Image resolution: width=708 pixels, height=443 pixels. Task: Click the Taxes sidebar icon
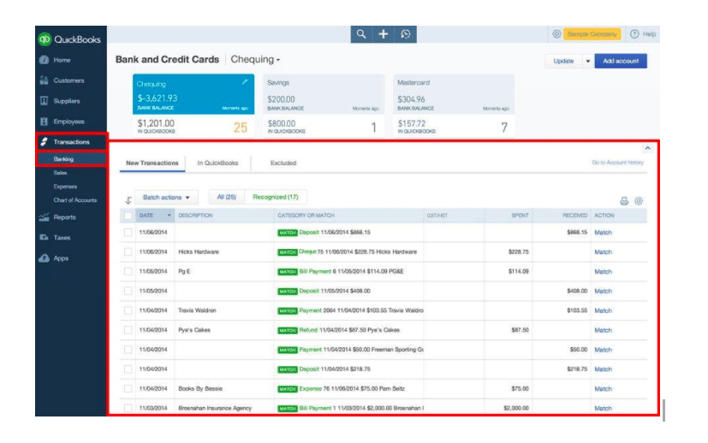click(x=44, y=238)
